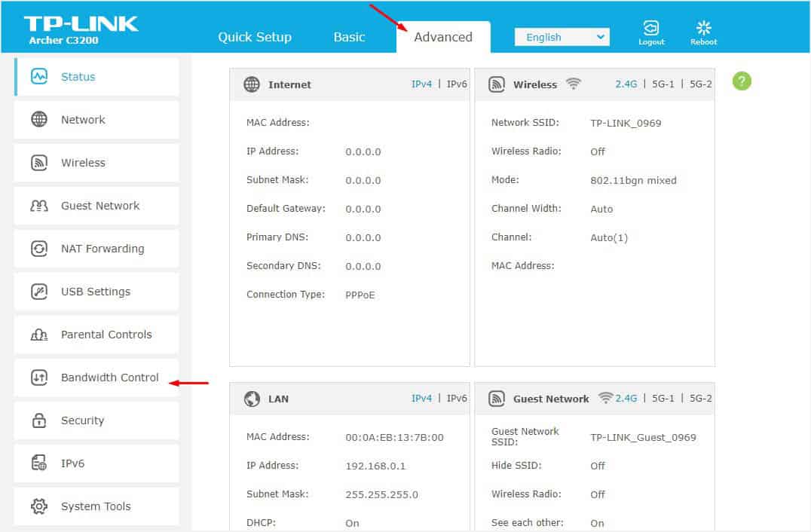The width and height of the screenshot is (811, 532).
Task: Select the Advanced tab
Action: coord(443,37)
